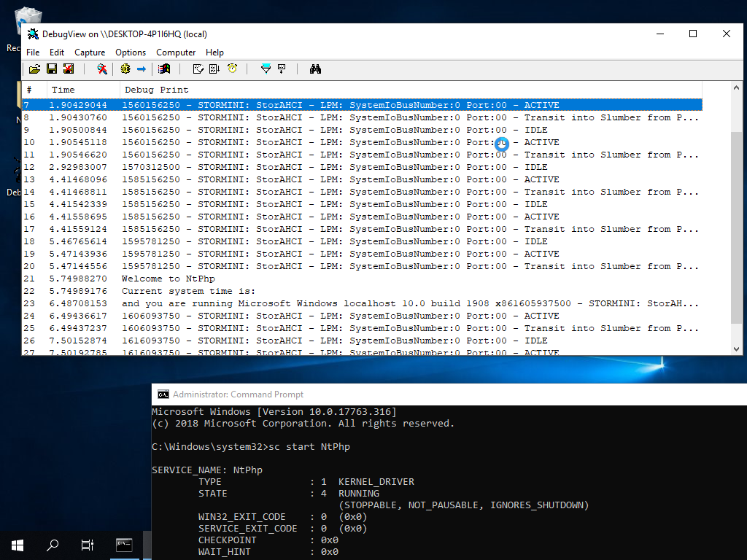Minimize the DebugView window
747x560 pixels.
(x=659, y=34)
